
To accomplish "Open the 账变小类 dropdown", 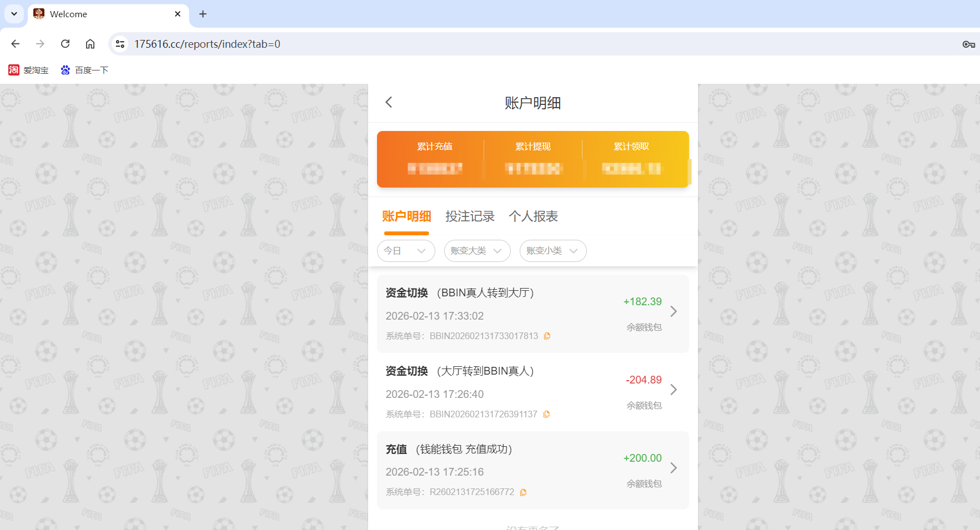I will click(552, 251).
